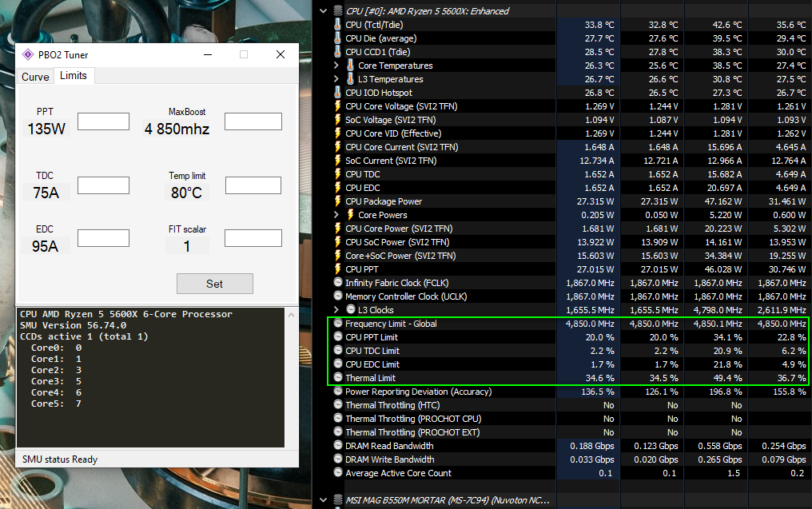
Task: Click the lightning icon for SoC Current
Action: point(337,160)
